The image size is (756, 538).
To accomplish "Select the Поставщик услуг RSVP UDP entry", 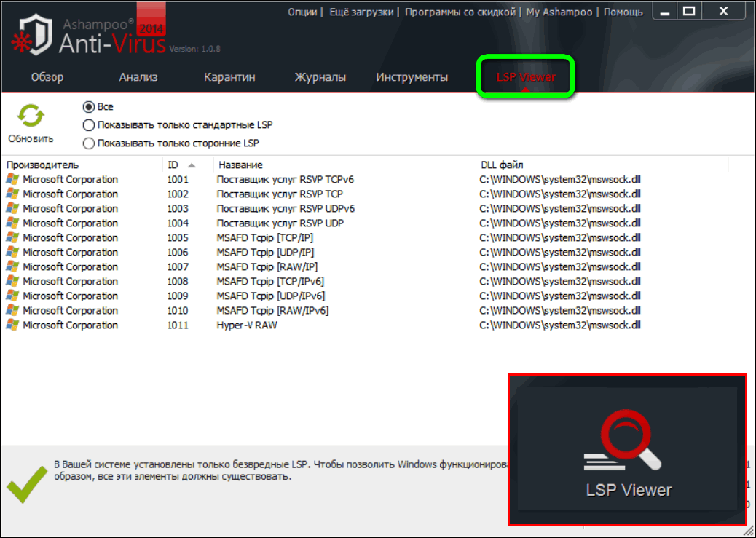I will point(280,223).
